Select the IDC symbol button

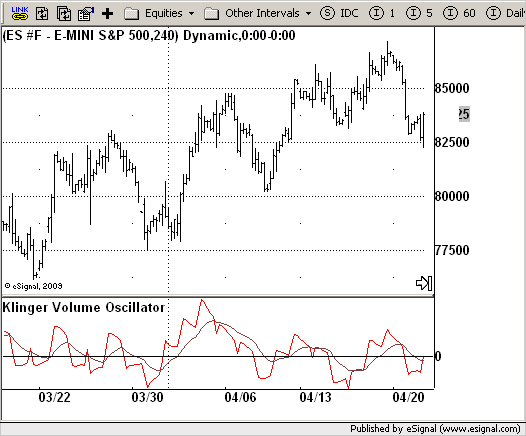[x=339, y=13]
